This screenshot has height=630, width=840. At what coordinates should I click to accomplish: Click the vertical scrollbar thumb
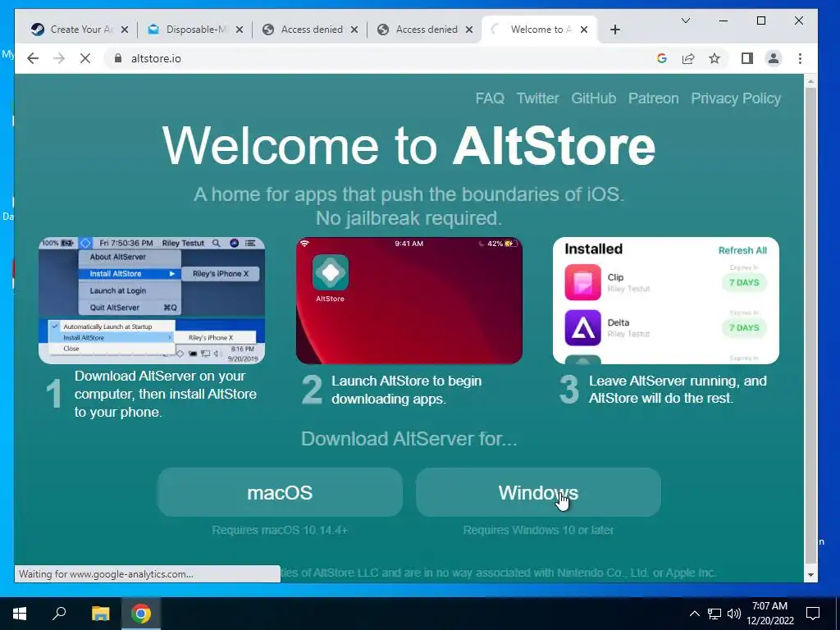click(x=810, y=326)
